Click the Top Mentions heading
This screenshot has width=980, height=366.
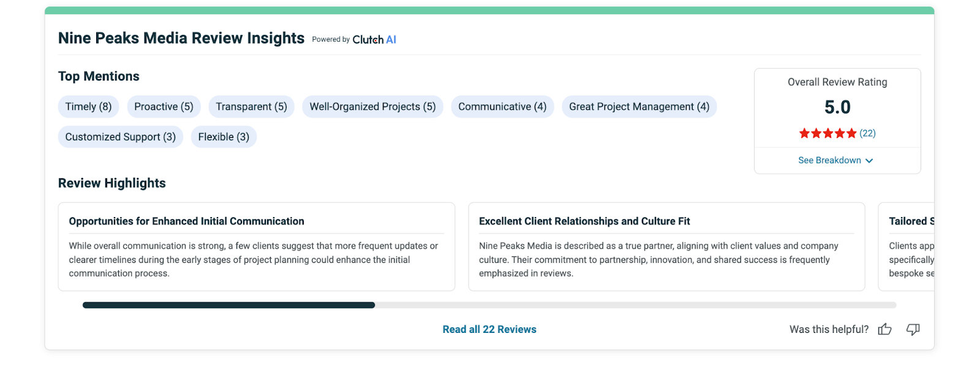pos(99,76)
